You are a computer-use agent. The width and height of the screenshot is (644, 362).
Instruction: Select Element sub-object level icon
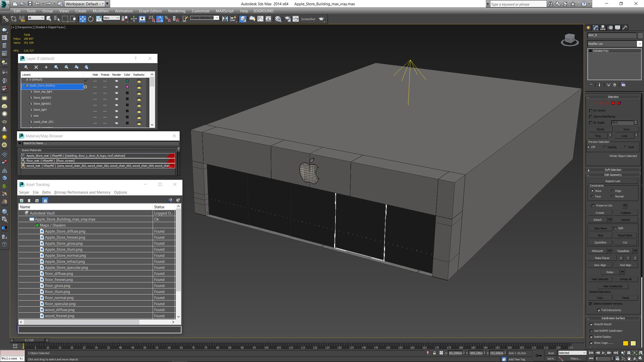(619, 103)
